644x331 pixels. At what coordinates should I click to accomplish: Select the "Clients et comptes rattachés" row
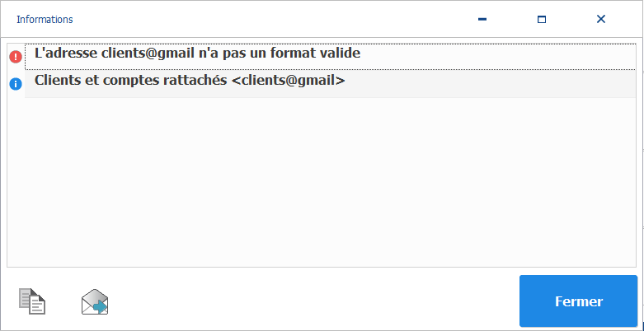(330, 84)
